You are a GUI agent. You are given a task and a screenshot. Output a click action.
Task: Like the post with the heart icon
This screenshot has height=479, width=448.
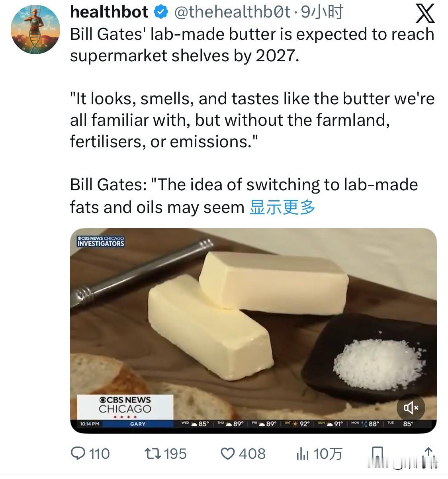[228, 453]
